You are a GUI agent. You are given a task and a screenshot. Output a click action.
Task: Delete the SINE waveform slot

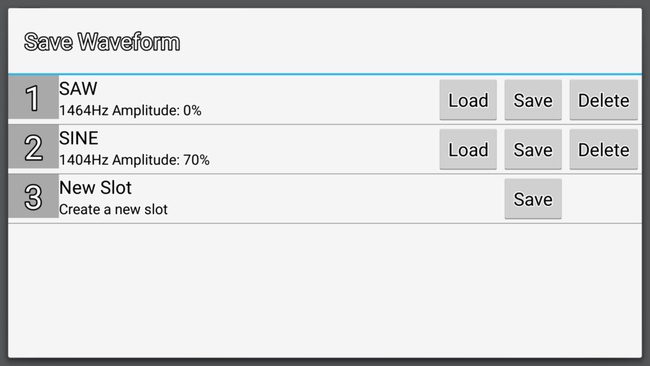[x=604, y=149]
